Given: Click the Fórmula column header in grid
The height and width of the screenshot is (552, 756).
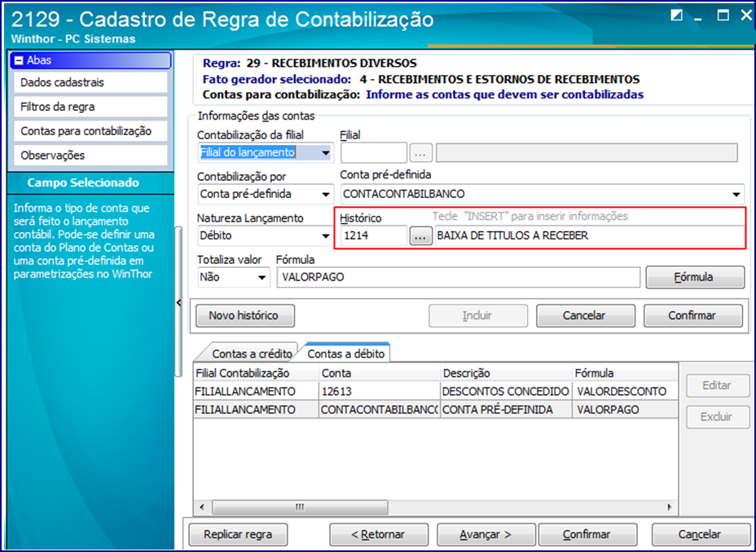Looking at the screenshot, I should 626,374.
